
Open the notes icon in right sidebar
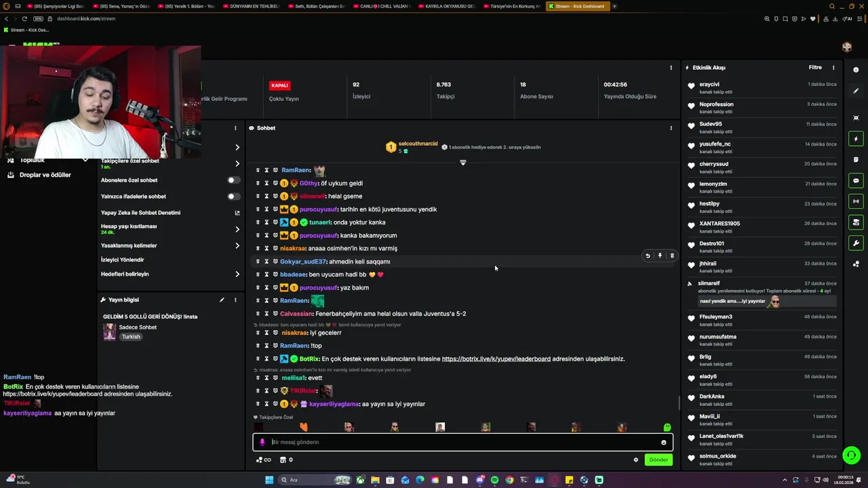coord(856,160)
